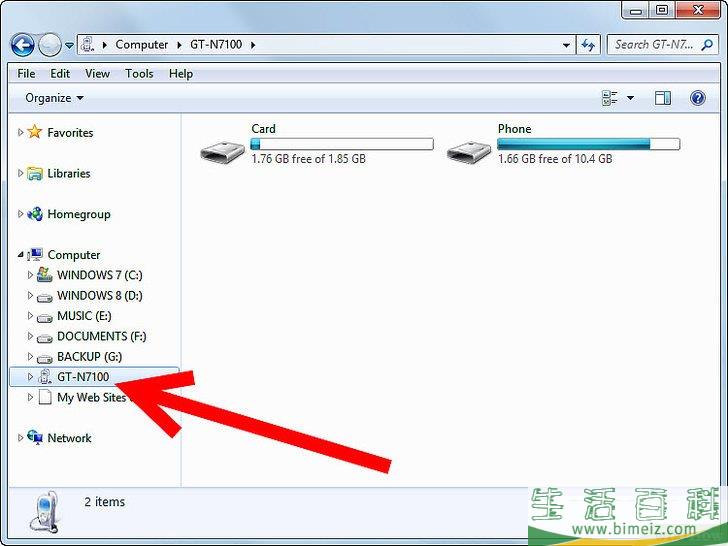Click the GT-N7100 breadcrumb in address bar

[x=216, y=45]
